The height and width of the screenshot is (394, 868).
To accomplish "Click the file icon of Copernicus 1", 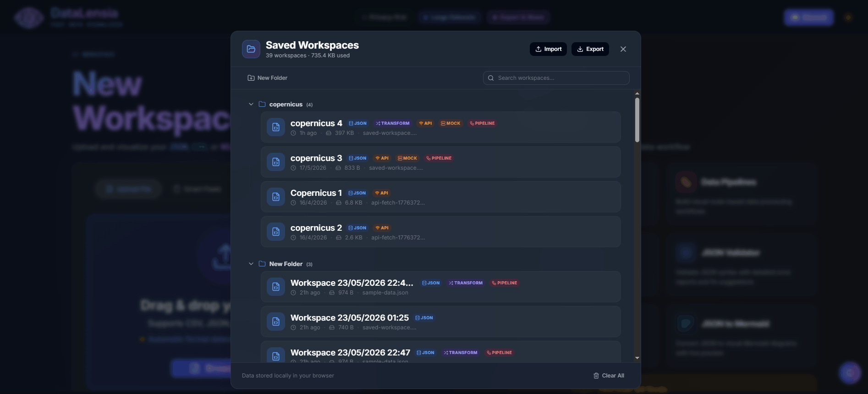I will point(276,197).
